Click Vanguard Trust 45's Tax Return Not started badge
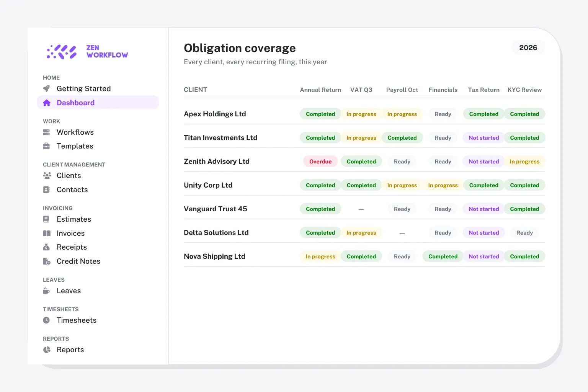 [x=484, y=209]
